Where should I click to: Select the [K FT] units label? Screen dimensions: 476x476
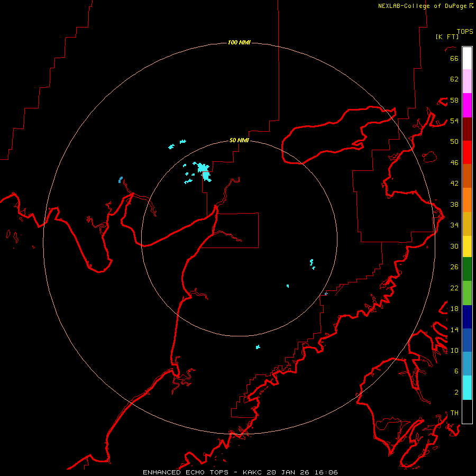coord(447,36)
